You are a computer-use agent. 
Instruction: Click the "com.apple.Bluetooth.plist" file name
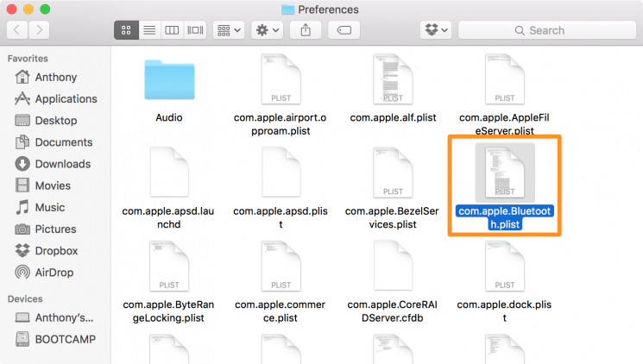pyautogui.click(x=504, y=217)
